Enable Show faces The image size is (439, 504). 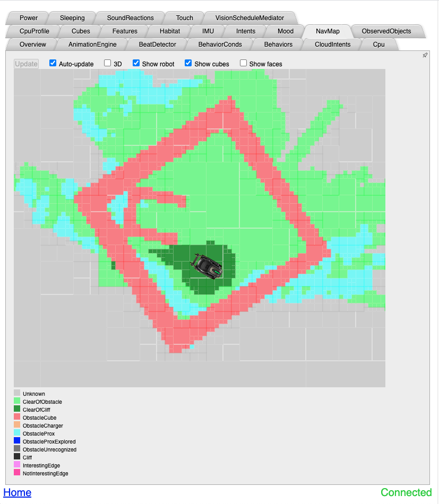[x=243, y=63]
